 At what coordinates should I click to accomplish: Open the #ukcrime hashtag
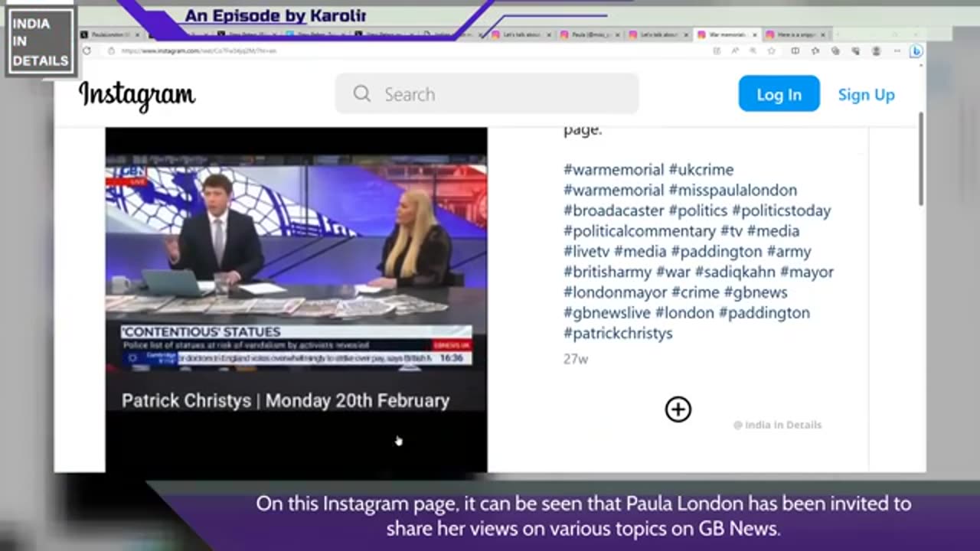701,170
